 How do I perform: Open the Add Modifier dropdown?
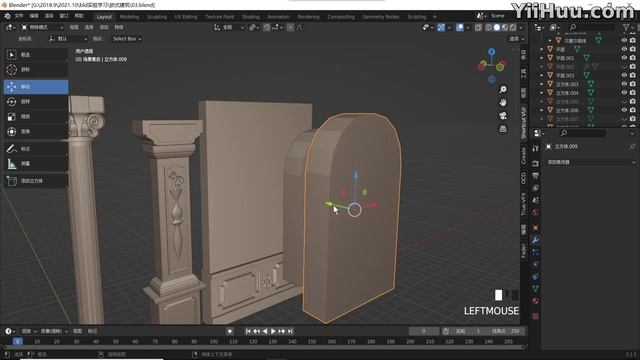tap(591, 162)
